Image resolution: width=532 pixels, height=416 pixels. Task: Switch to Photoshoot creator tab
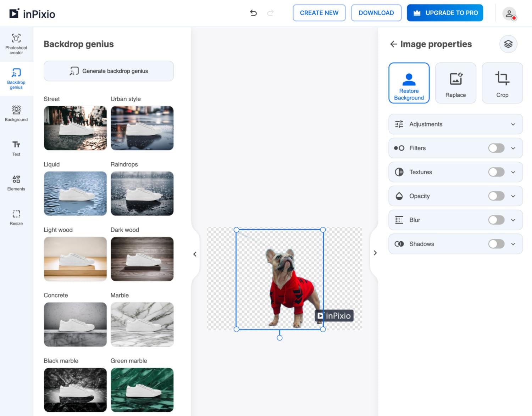(16, 44)
